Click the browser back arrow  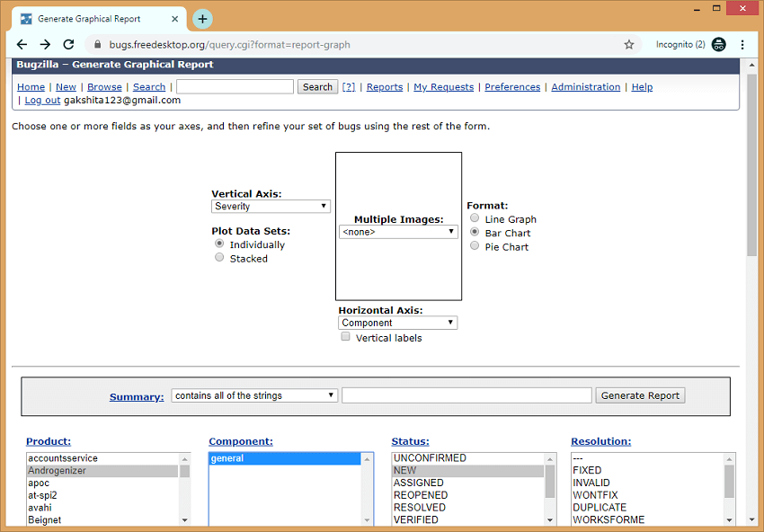(22, 45)
